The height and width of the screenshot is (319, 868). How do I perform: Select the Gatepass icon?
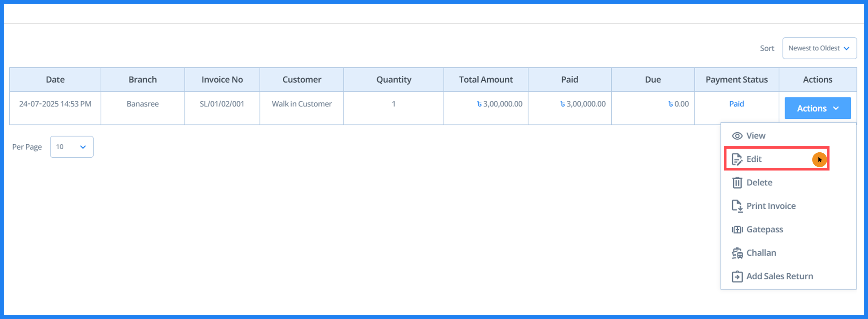click(x=737, y=229)
